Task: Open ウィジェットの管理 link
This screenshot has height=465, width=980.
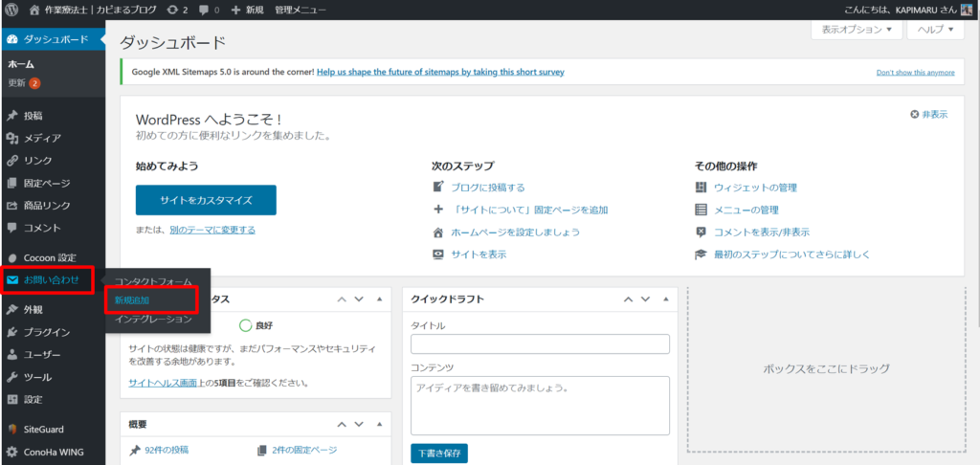Action: click(756, 188)
